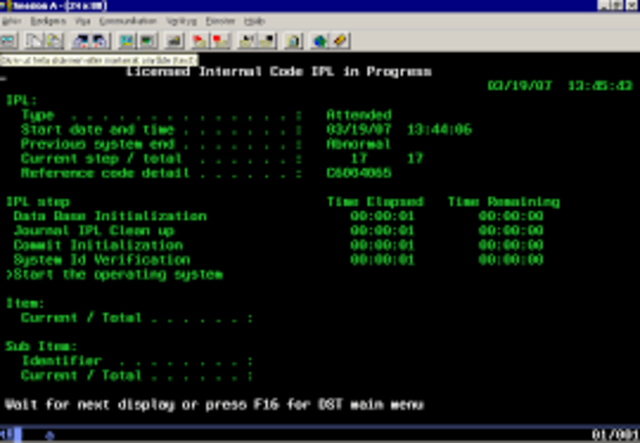Open the Communication menu

click(128, 21)
